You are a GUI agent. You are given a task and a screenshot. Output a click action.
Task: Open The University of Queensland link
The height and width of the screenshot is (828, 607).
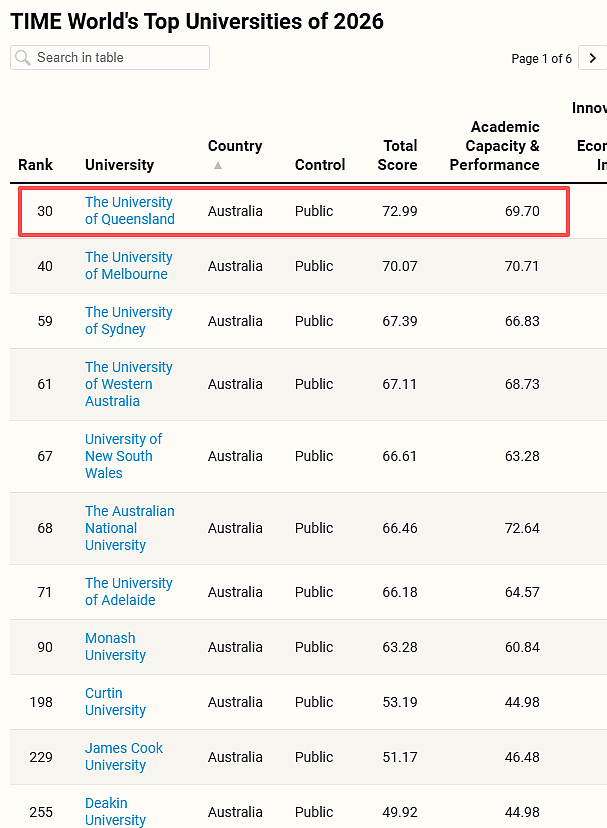point(129,211)
